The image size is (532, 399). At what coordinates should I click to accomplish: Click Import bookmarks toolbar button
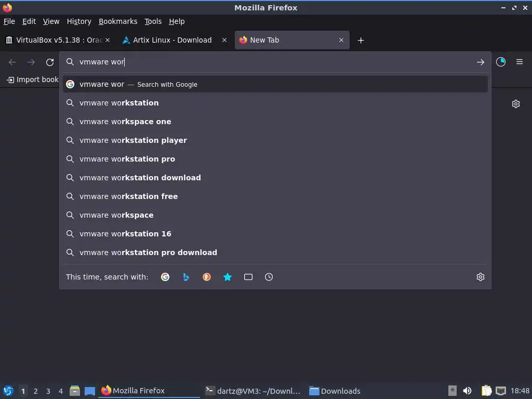[33, 79]
